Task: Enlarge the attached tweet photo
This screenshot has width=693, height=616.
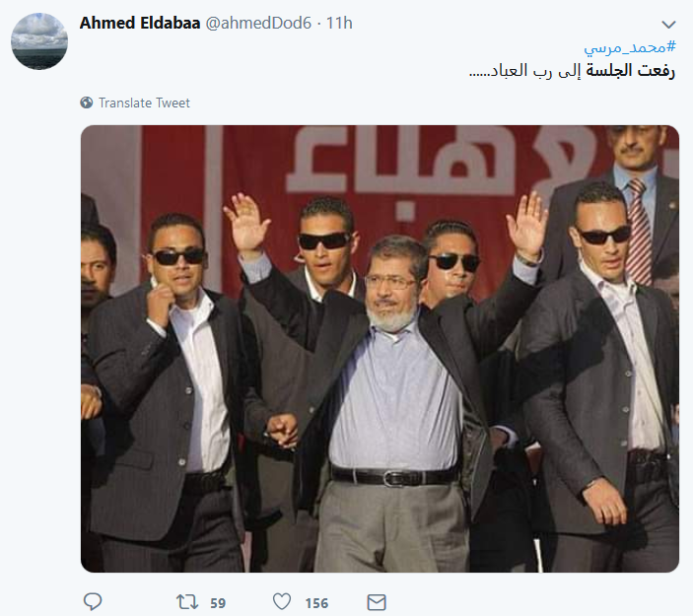Action: click(x=380, y=349)
